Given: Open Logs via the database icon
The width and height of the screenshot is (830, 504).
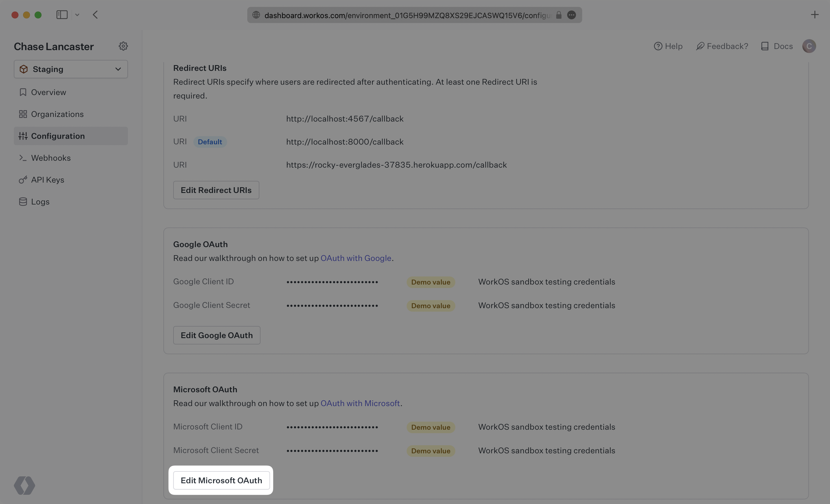Looking at the screenshot, I should (22, 201).
